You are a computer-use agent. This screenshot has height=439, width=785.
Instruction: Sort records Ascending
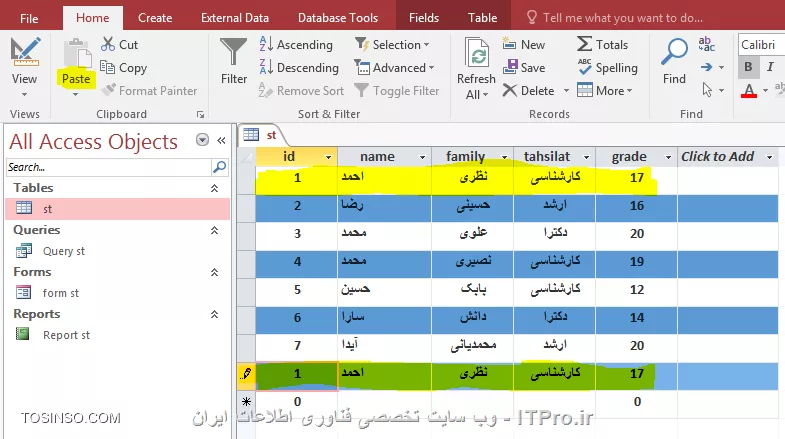click(296, 45)
